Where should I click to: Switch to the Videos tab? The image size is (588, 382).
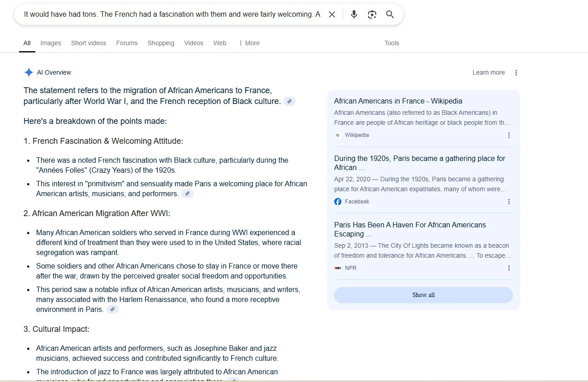(194, 43)
